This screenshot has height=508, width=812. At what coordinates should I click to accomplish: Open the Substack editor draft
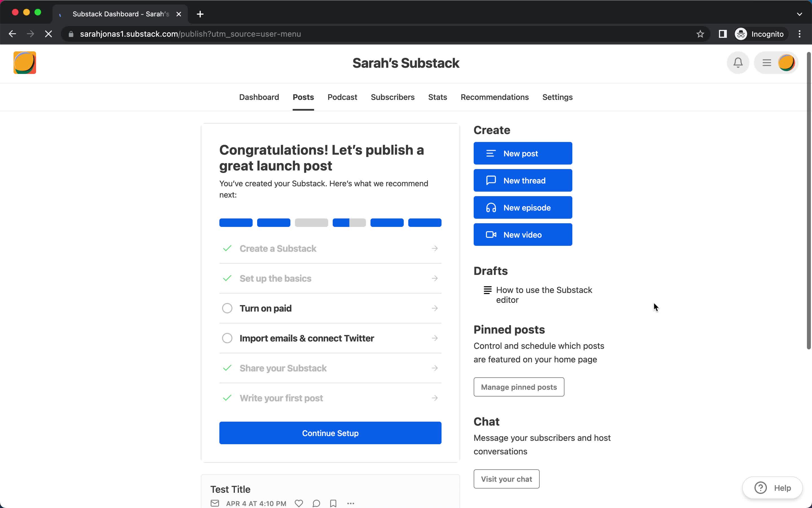(x=544, y=295)
